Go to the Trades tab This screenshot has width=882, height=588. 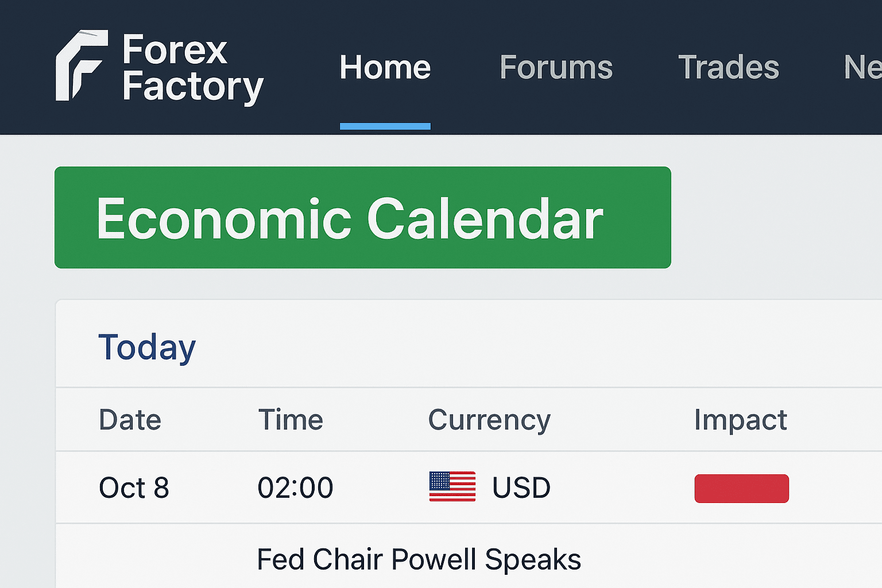[x=728, y=68]
